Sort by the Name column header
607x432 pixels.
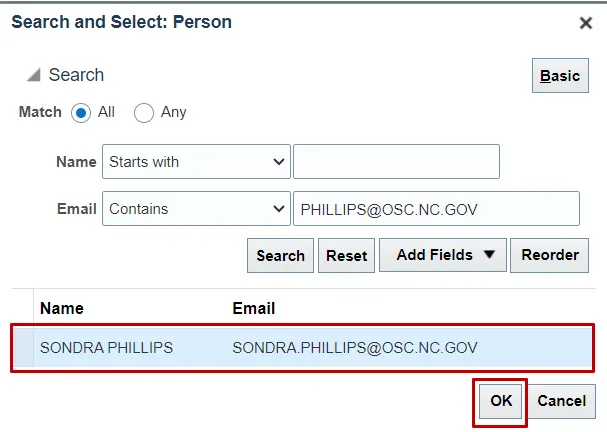(x=62, y=308)
